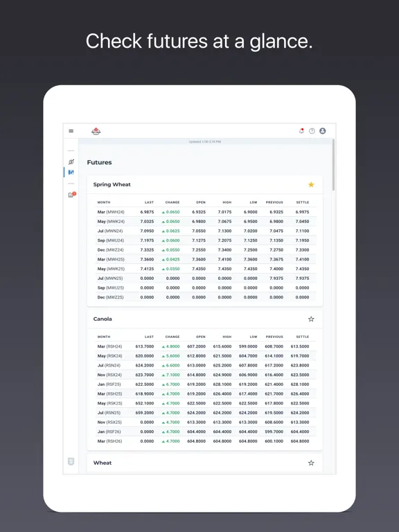This screenshot has width=399, height=532.
Task: Select Canola Mar (RSH24) row
Action: [205, 347]
